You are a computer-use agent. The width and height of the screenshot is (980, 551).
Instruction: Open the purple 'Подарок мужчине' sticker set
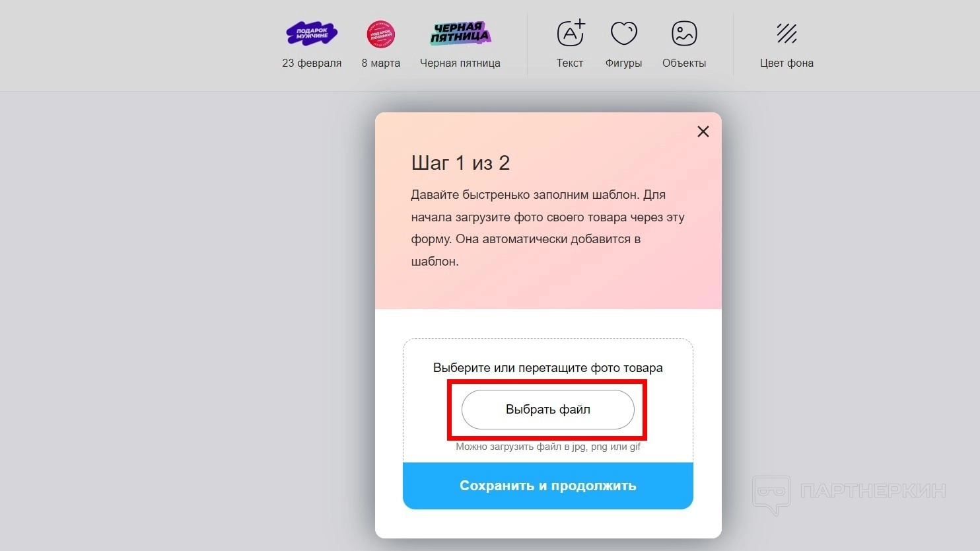pos(312,33)
